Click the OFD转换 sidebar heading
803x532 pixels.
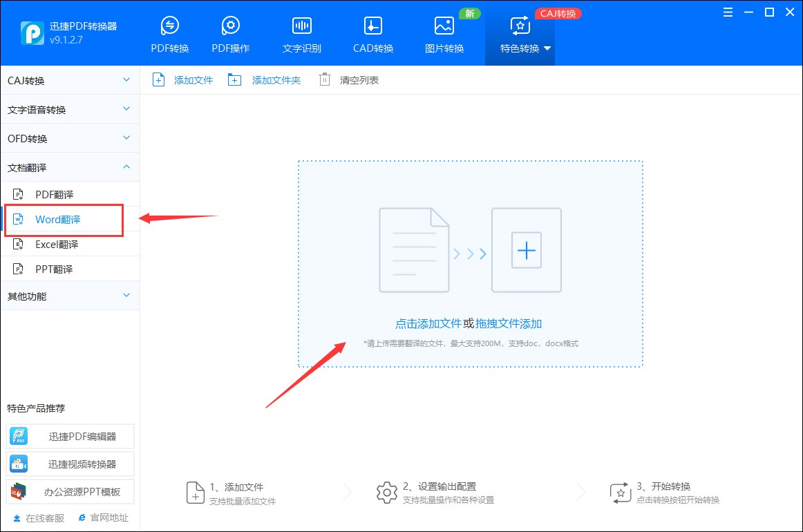pos(27,139)
